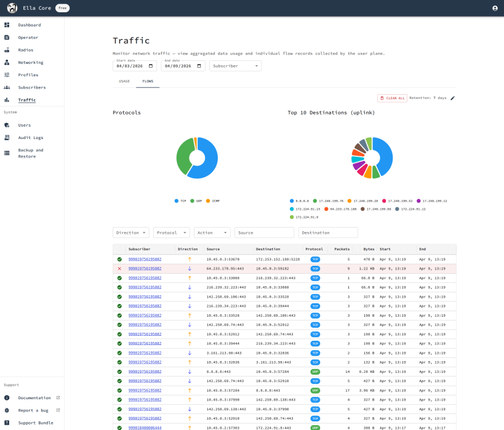
Task: Open the user account avatar icon
Action: 495,8
